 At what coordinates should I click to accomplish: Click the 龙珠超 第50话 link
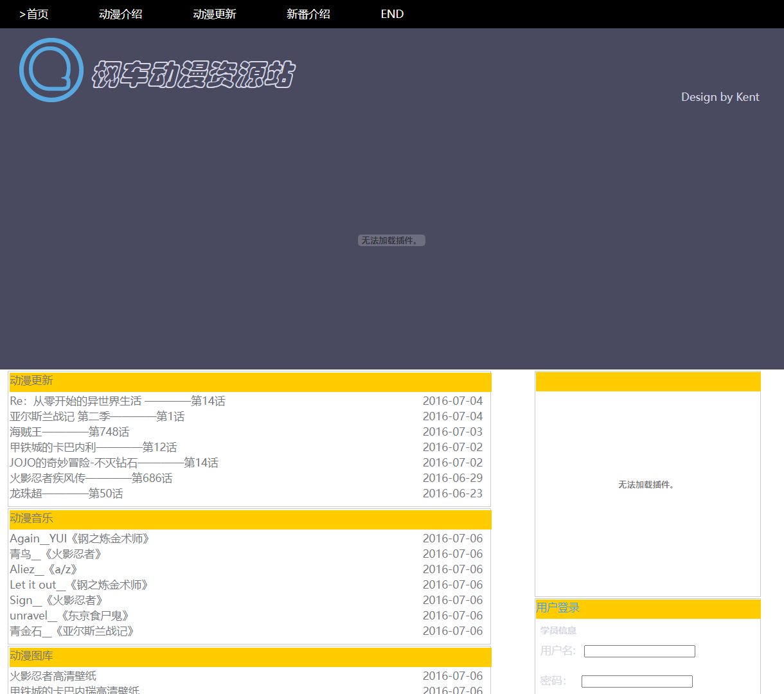(66, 494)
